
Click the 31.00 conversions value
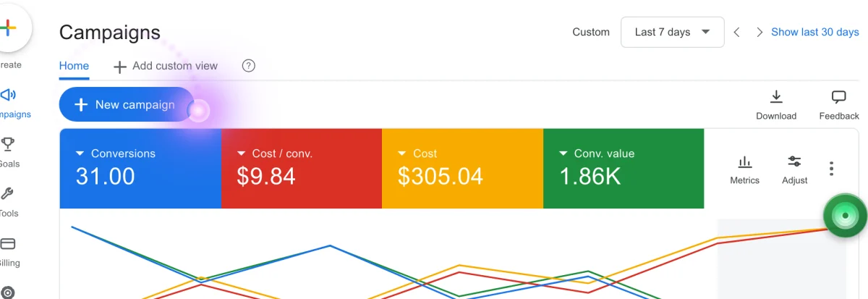(105, 176)
